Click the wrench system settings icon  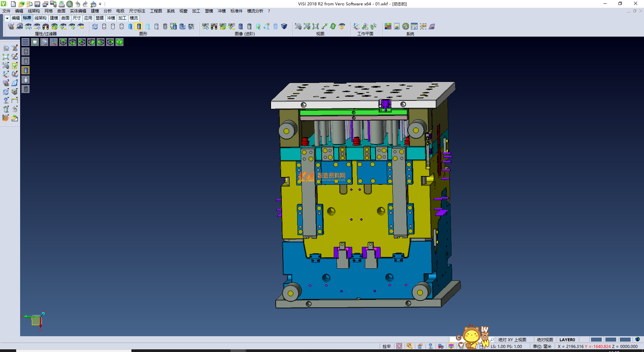(406, 27)
